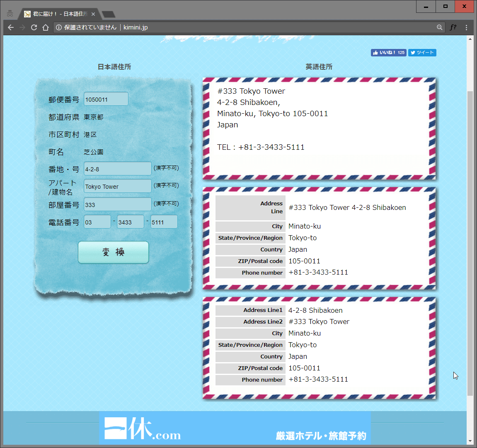Click the 郵便番号 postal code field
The width and height of the screenshot is (477, 448).
[x=106, y=99]
